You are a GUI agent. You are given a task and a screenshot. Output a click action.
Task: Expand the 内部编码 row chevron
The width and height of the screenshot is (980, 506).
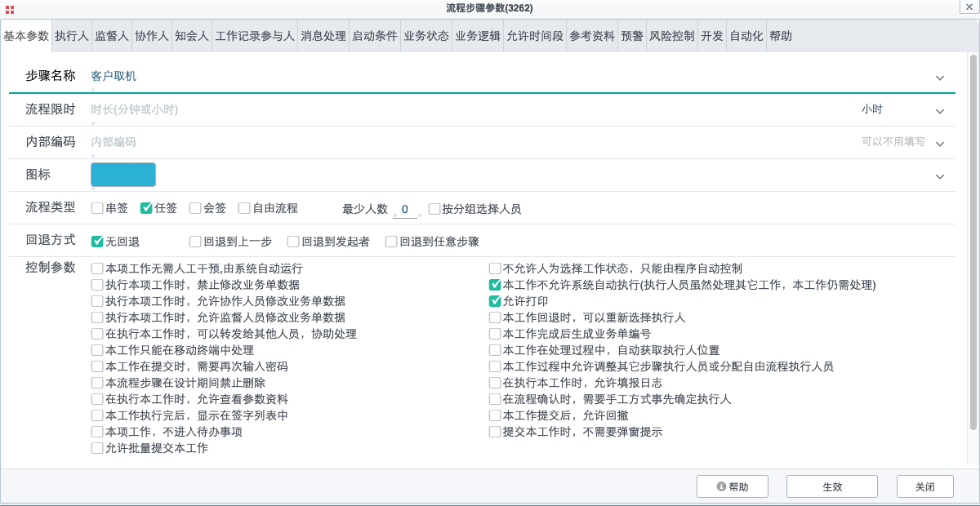coord(939,144)
